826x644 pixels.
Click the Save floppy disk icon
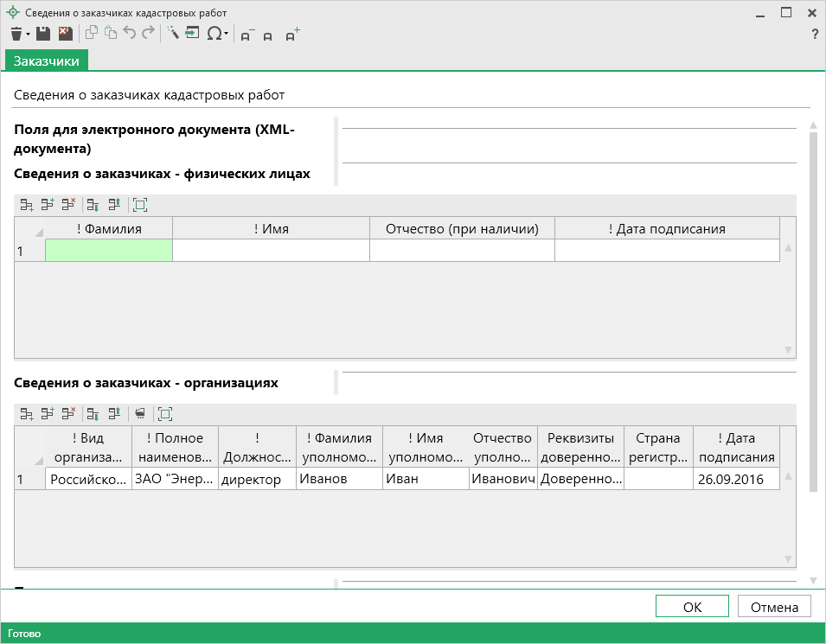(43, 34)
